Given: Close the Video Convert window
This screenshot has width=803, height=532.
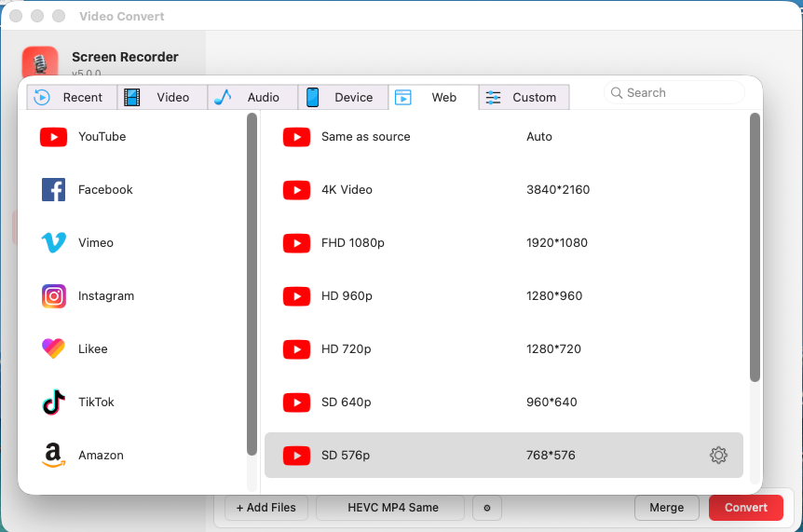Looking at the screenshot, I should click(16, 16).
